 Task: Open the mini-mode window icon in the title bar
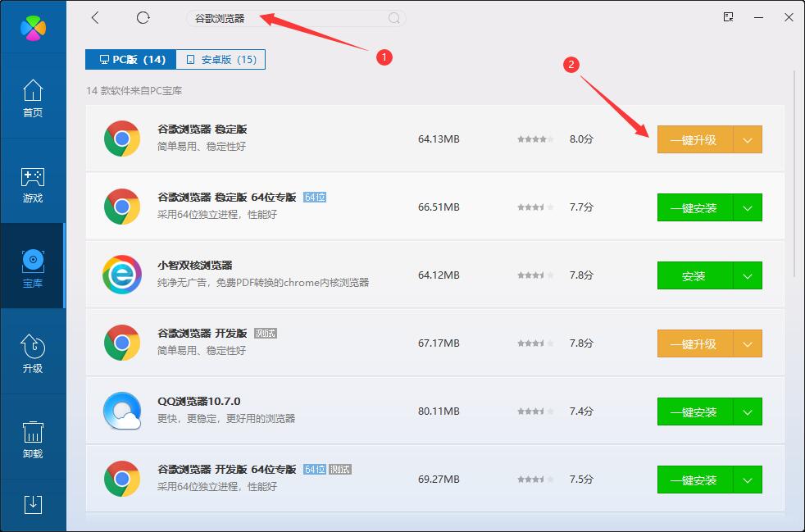(728, 17)
